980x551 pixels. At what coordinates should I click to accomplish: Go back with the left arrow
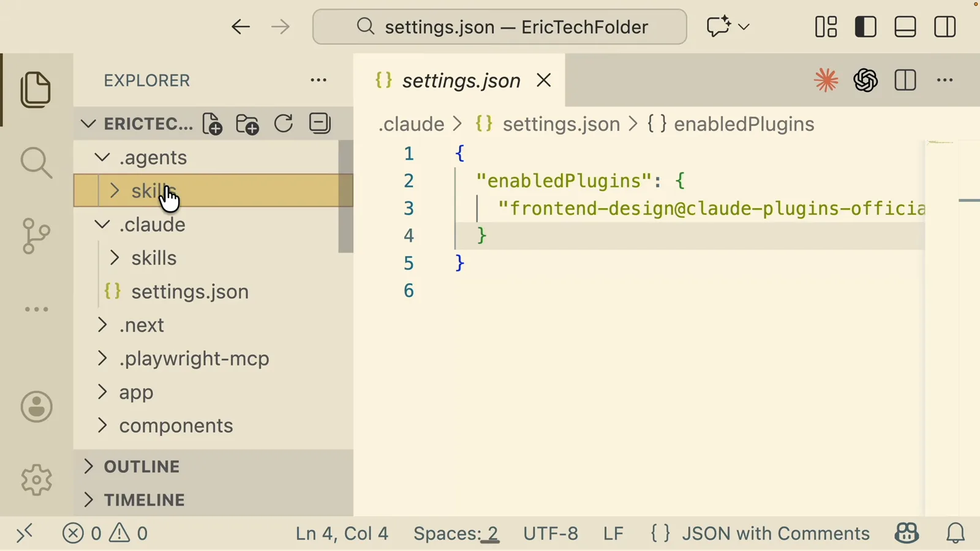(241, 27)
